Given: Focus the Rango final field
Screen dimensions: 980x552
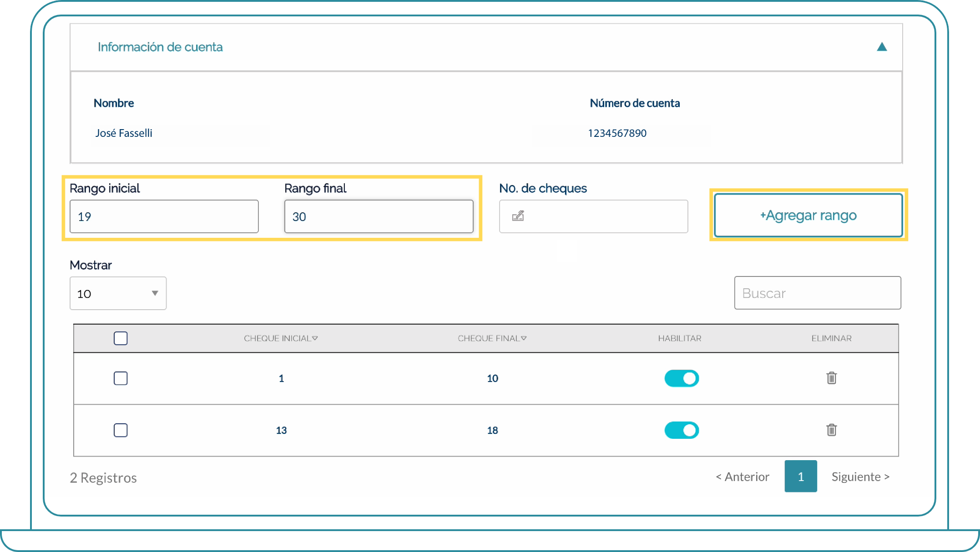Looking at the screenshot, I should coord(379,216).
